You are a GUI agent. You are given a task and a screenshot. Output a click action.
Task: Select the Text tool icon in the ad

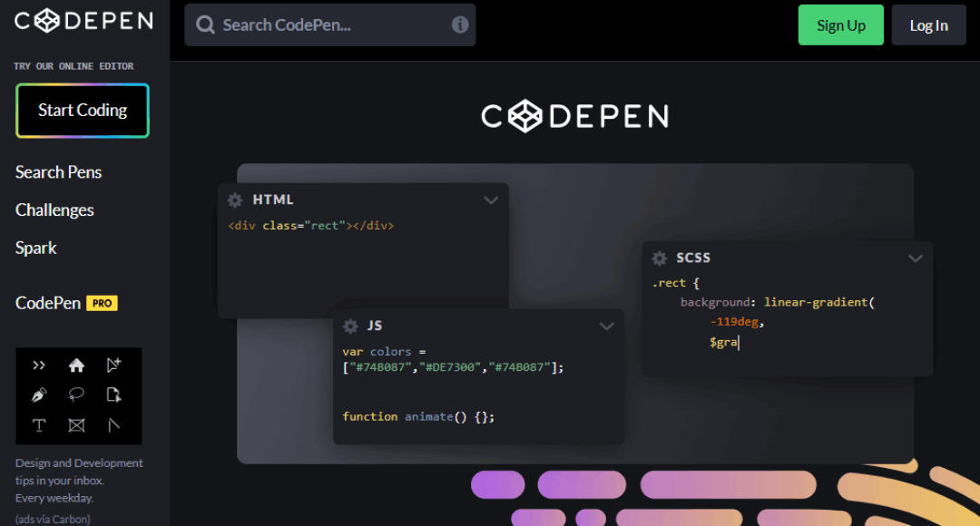pos(38,424)
